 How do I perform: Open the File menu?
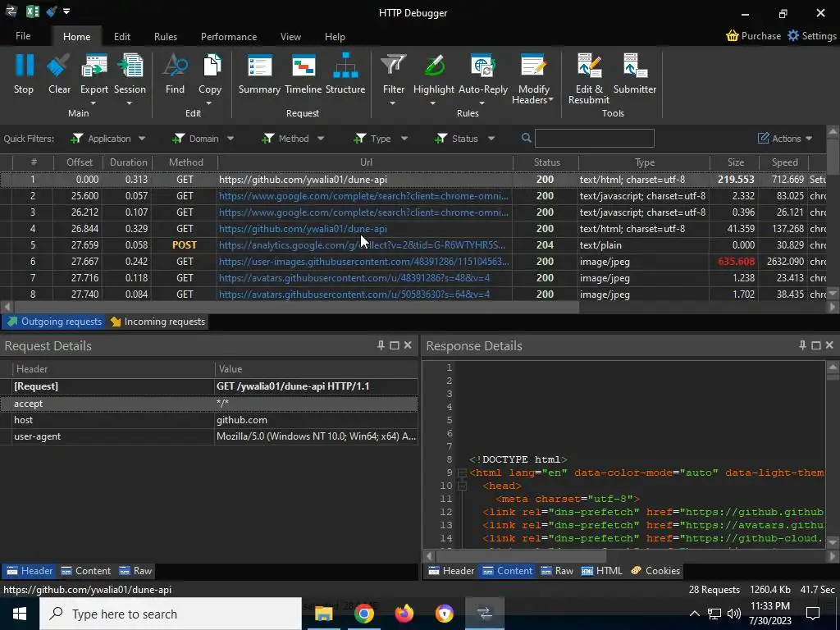[23, 36]
